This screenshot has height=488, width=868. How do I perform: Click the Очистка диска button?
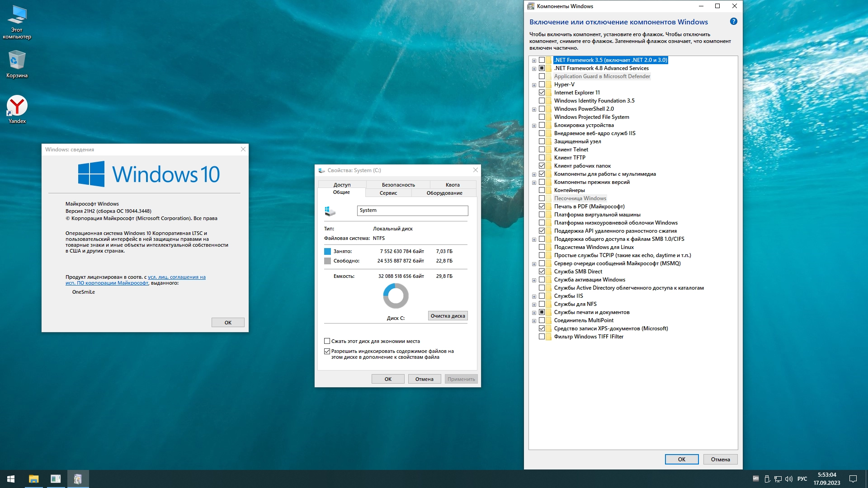448,316
